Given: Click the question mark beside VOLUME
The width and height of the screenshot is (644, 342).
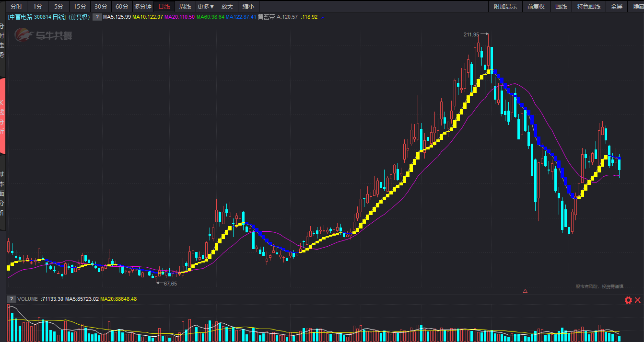Looking at the screenshot, I should pos(11,299).
